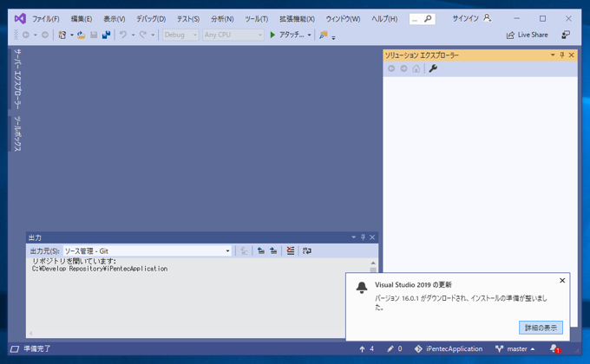The height and width of the screenshot is (364, 590).
Task: Toggle word wrap in output panel
Action: point(307,250)
